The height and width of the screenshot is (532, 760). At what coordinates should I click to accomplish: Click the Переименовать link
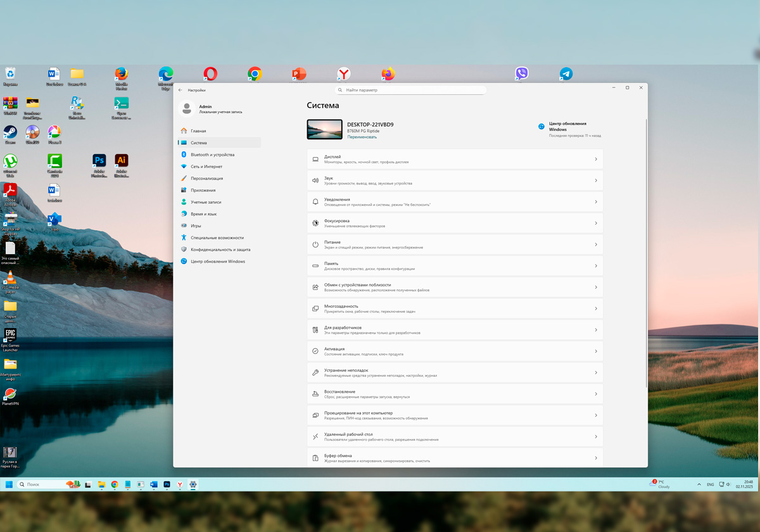point(362,137)
